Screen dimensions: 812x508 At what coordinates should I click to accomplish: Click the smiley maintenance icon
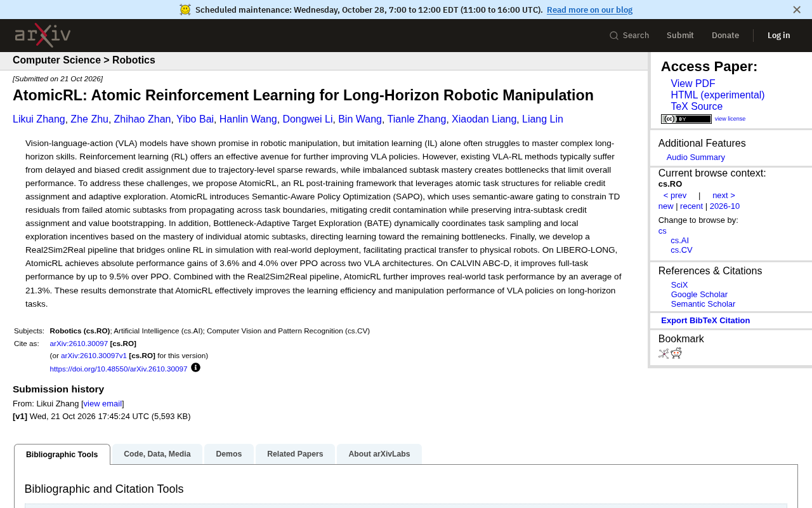[185, 10]
